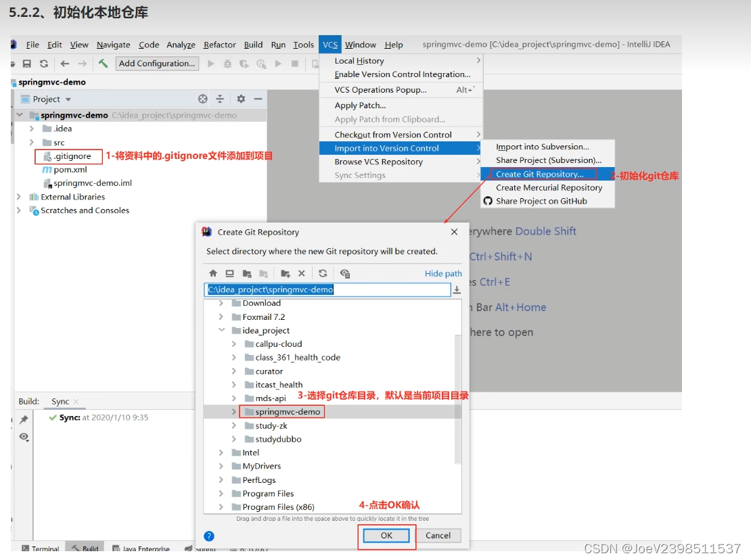Viewport: 751px width, 560px height.
Task: Click the Build project hammer icon
Action: click(103, 63)
